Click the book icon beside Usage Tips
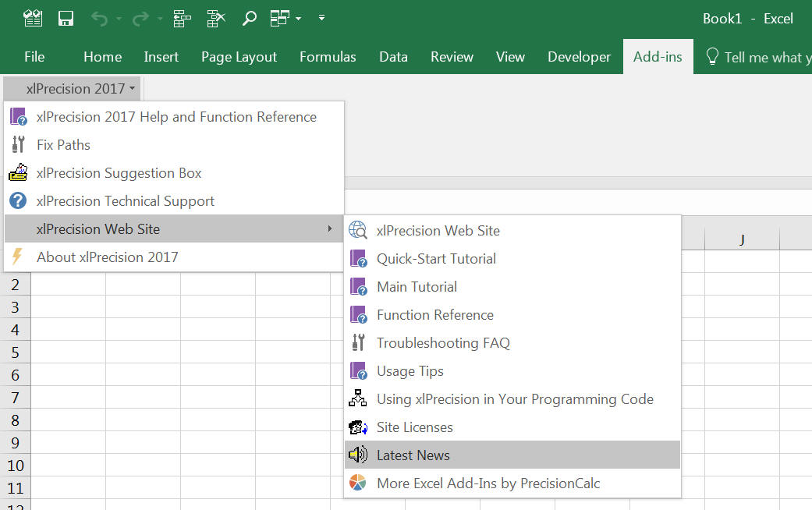This screenshot has width=812, height=510. [358, 370]
